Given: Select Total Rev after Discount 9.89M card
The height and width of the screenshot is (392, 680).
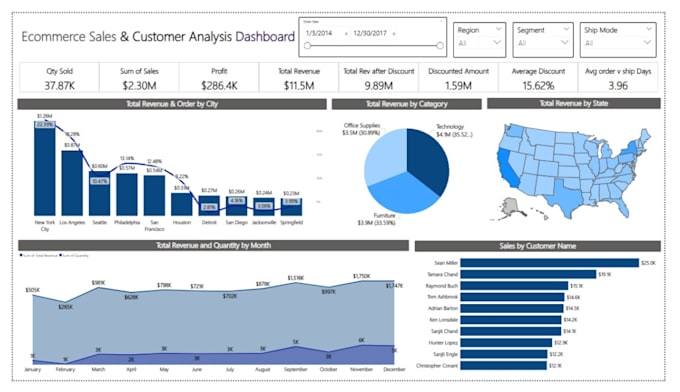Looking at the screenshot, I should pyautogui.click(x=379, y=78).
